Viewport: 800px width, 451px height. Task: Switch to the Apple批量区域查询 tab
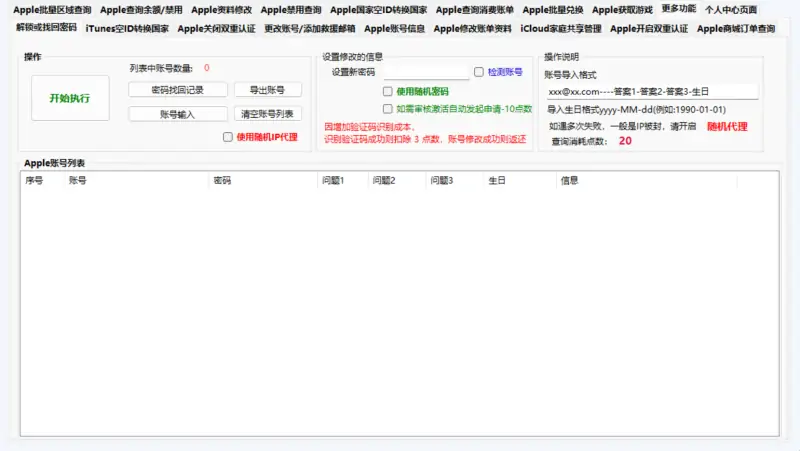tap(52, 9)
